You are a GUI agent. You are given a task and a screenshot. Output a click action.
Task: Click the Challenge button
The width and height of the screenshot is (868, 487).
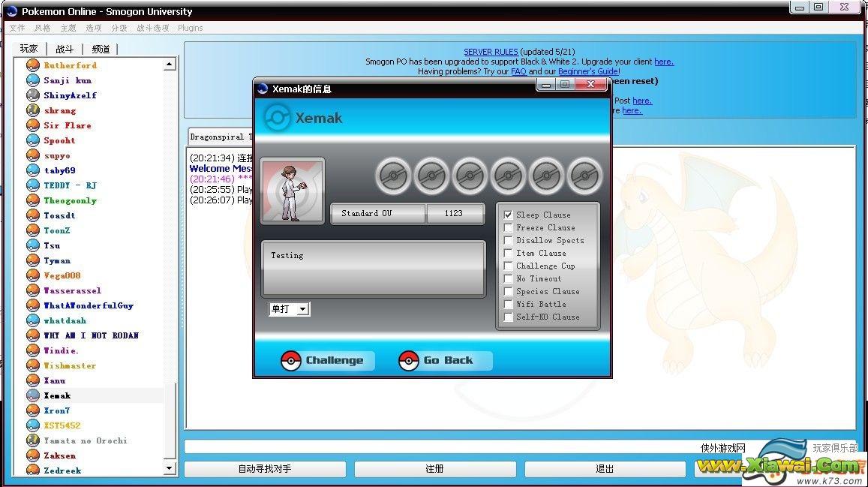pos(326,360)
